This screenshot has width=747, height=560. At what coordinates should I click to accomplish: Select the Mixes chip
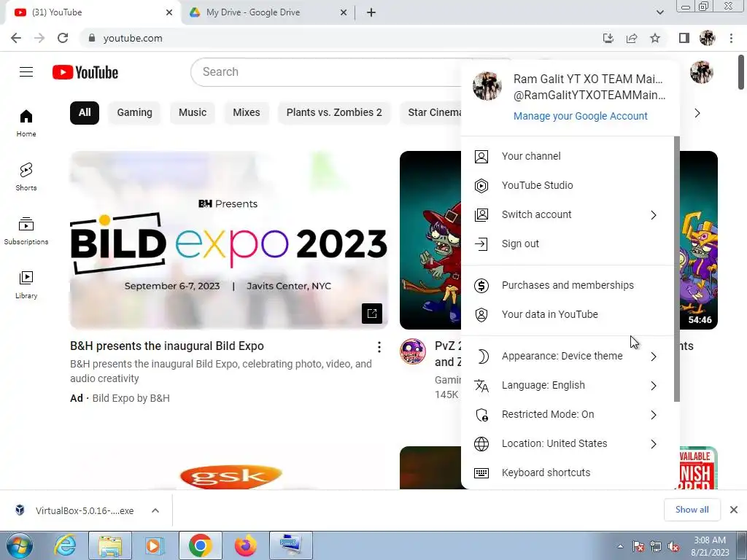247,113
